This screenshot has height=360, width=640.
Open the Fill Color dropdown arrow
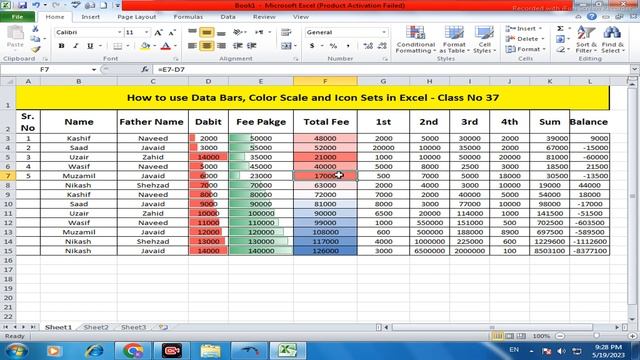155,46
